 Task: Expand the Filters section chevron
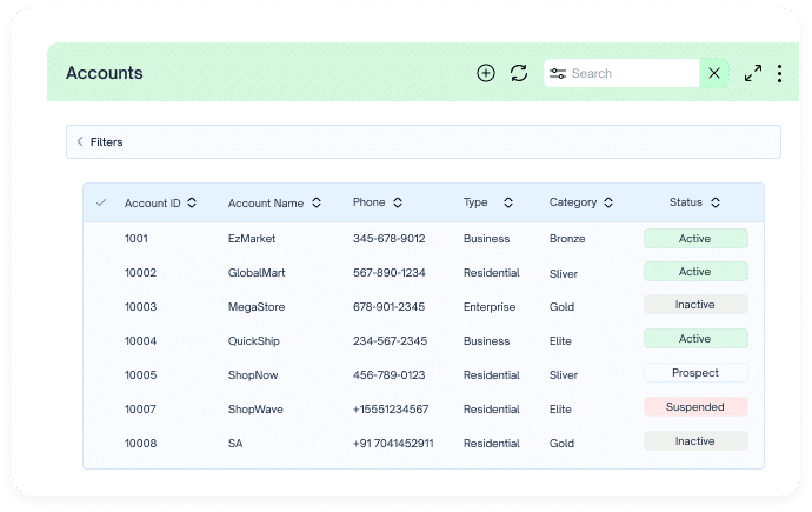point(80,141)
